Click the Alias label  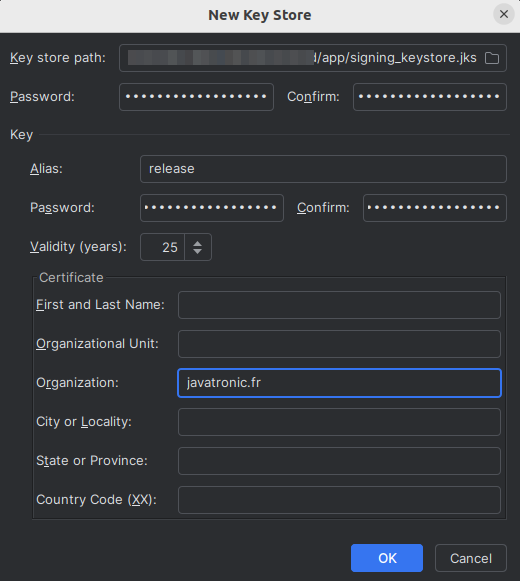(46, 169)
